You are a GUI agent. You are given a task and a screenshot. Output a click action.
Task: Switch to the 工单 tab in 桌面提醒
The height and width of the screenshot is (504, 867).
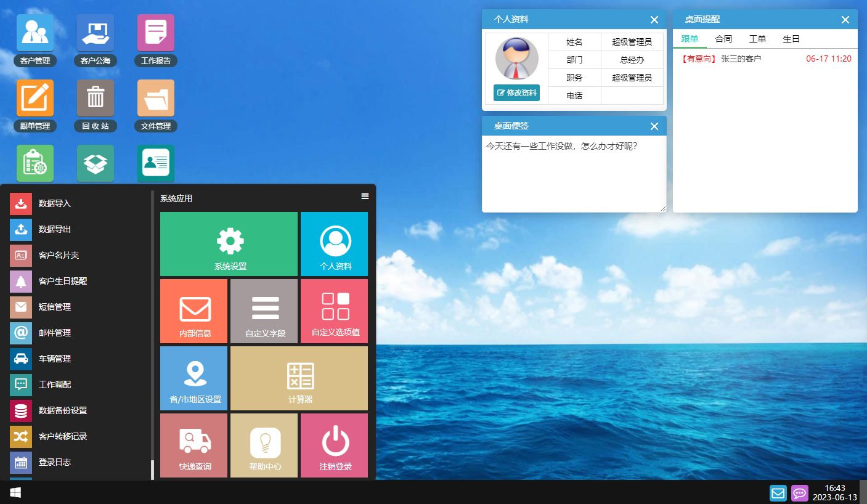[x=757, y=38]
